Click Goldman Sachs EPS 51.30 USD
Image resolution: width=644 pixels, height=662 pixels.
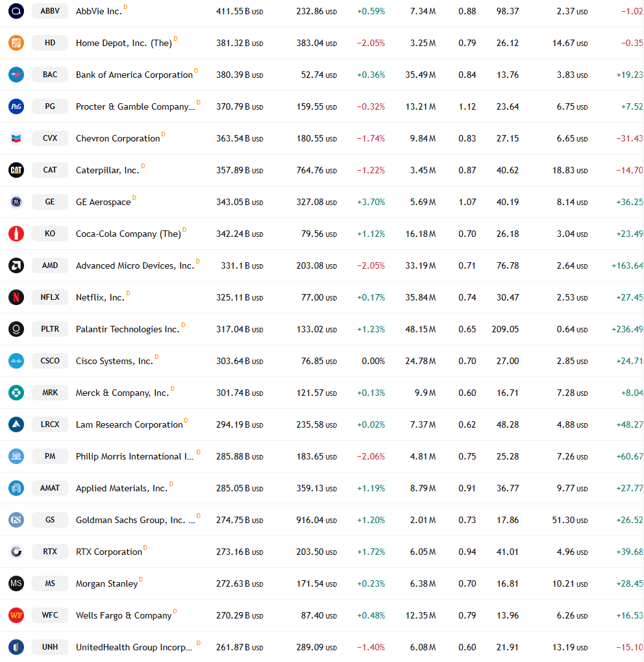570,520
